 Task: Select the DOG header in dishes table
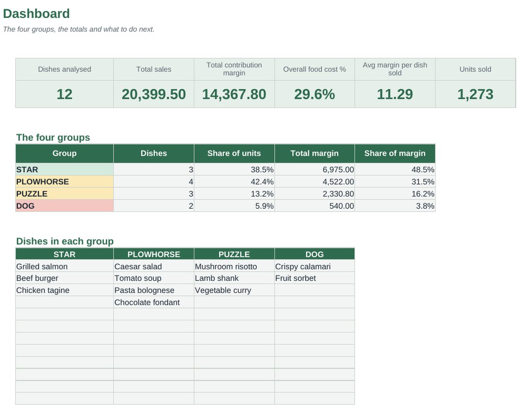click(x=314, y=254)
